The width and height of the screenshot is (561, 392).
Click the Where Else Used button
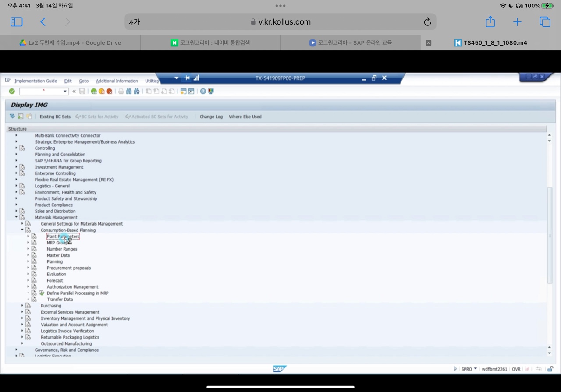point(245,117)
